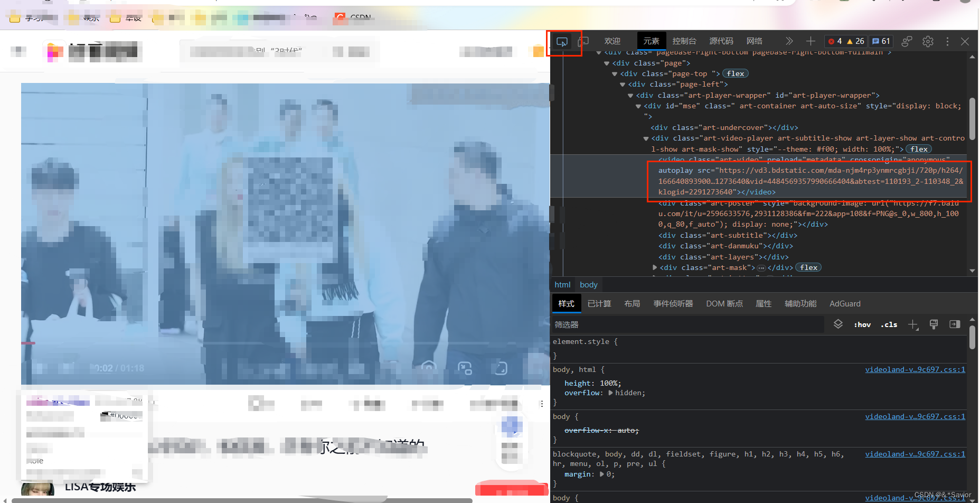Collapse the div id="mse" node
980x503 pixels.
coord(638,106)
